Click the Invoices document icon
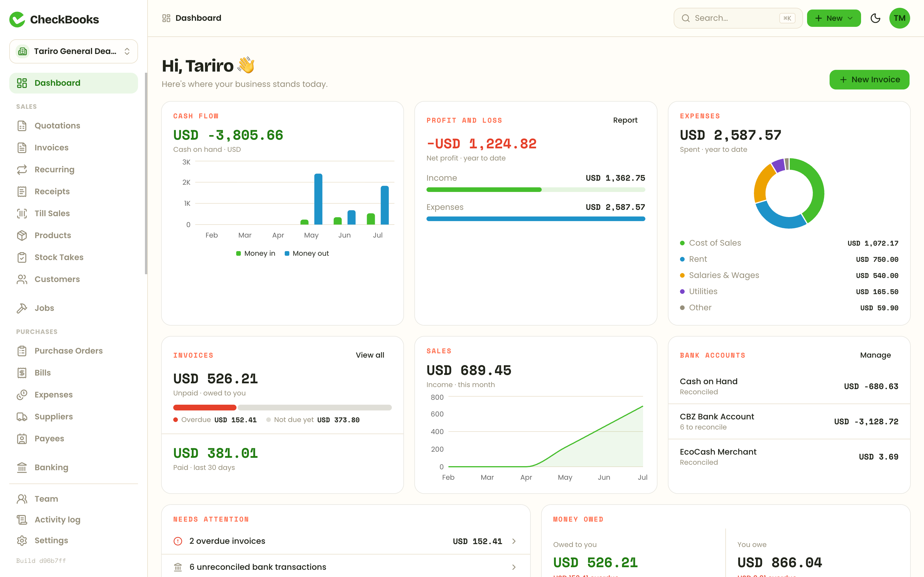 22,148
